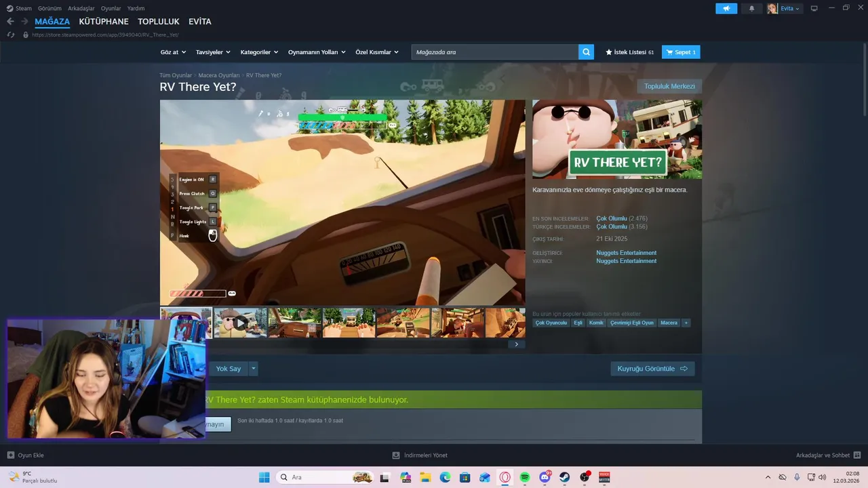868x488 pixels.
Task: Open İndirmeleri Yönet download manager
Action: click(420, 455)
